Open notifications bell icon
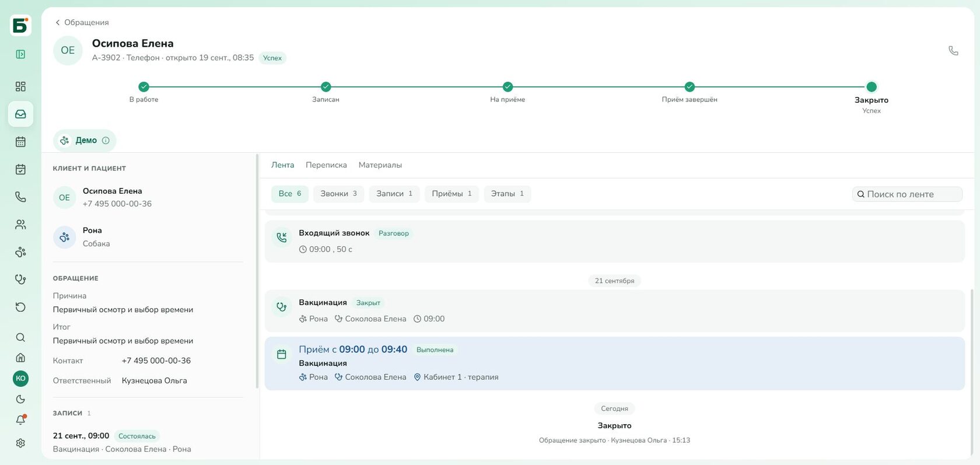 (x=20, y=419)
